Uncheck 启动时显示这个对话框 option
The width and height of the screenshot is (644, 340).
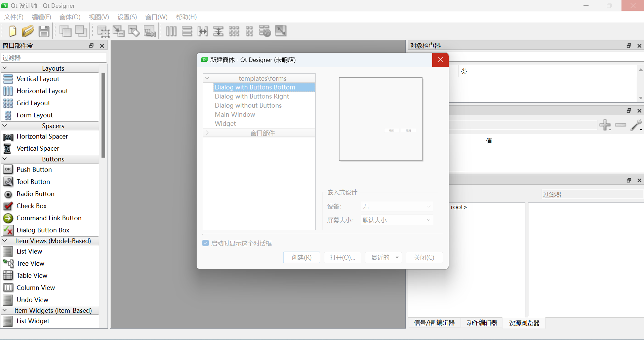(205, 243)
